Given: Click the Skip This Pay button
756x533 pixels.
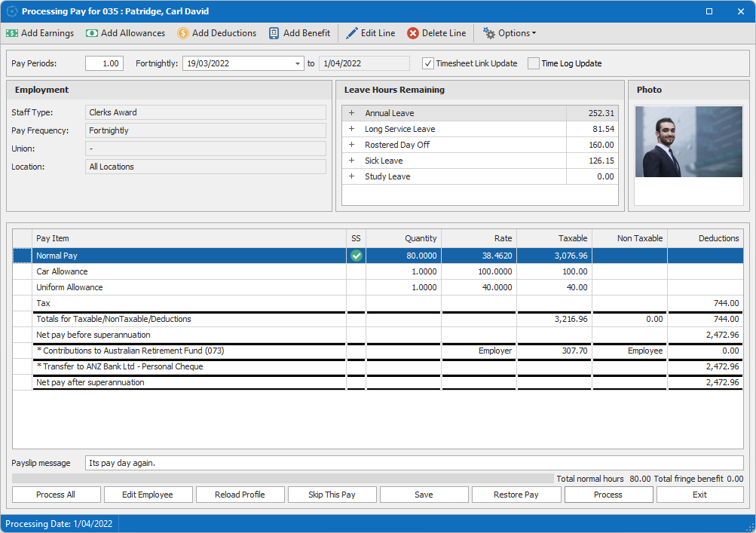Looking at the screenshot, I should 332,495.
